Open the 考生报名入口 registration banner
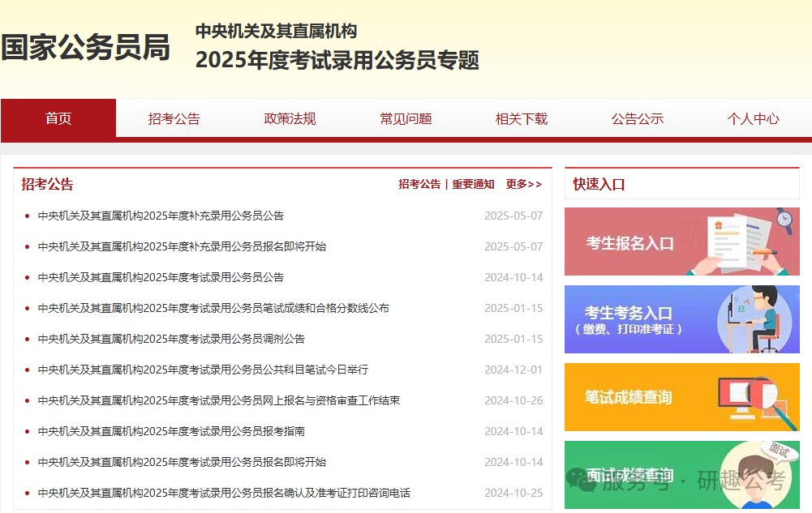 [x=681, y=242]
